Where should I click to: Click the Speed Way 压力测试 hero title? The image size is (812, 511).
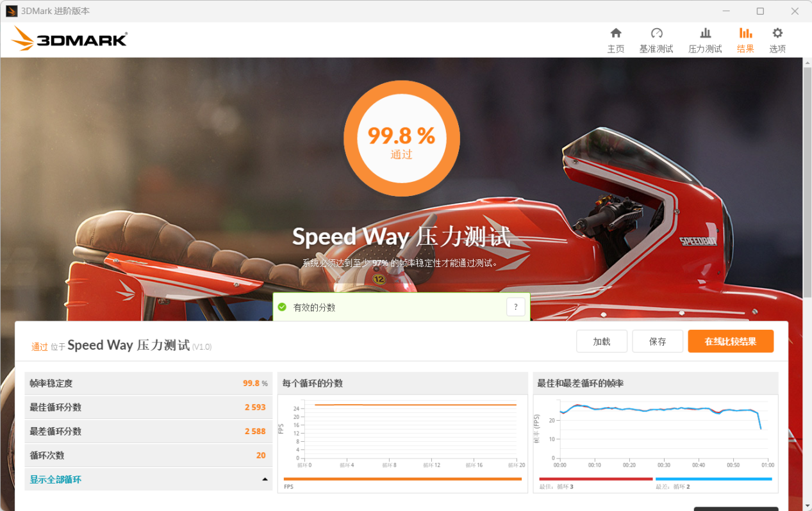tap(402, 237)
